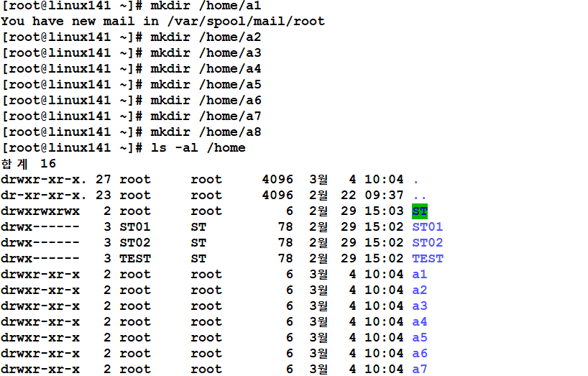Select the blue TEST directory name

(428, 259)
